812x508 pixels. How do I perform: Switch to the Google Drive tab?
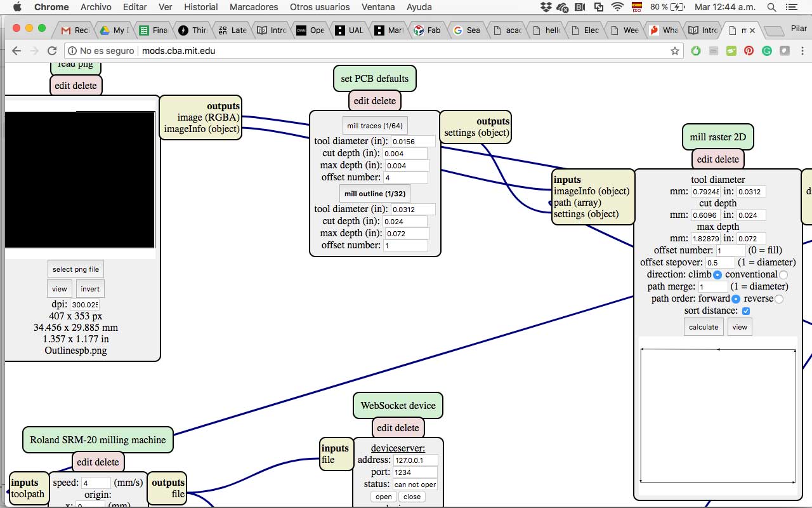[113, 30]
